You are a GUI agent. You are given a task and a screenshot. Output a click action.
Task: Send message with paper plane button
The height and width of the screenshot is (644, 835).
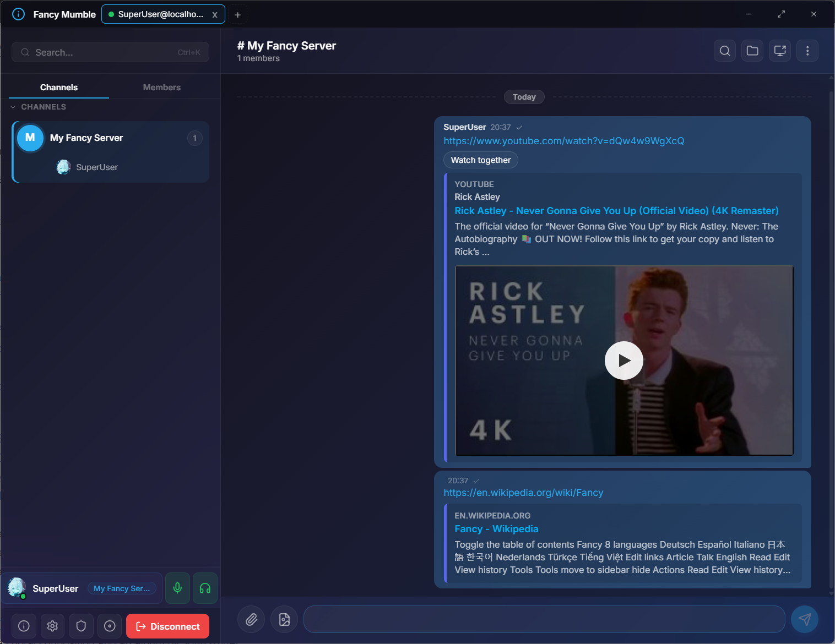coord(805,620)
